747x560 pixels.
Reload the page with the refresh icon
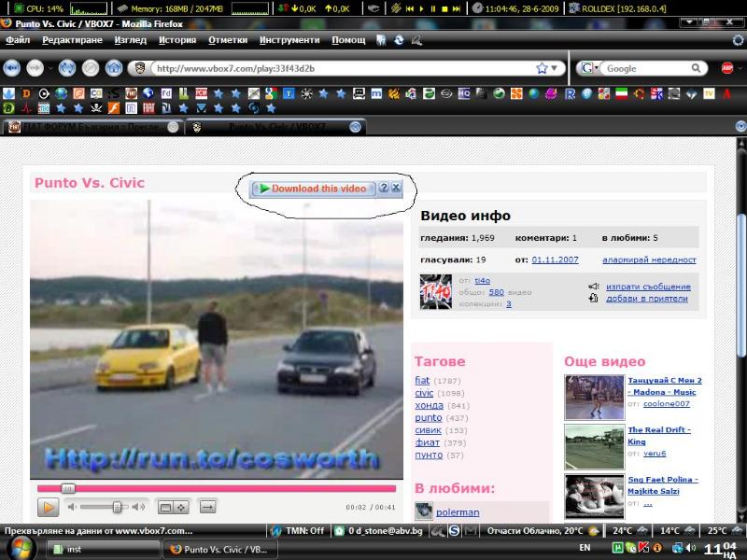tap(66, 68)
